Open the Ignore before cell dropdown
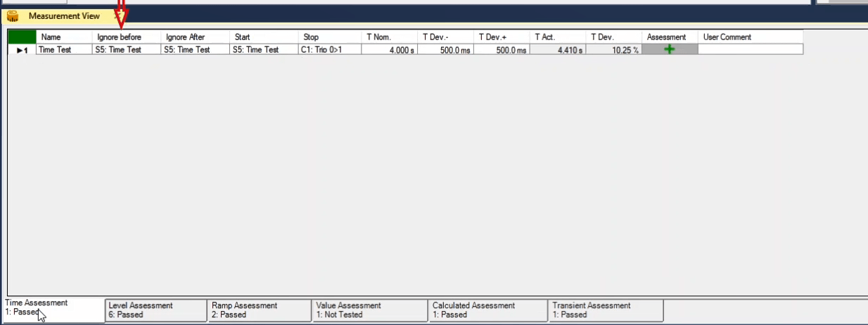The height and width of the screenshot is (325, 868). coord(127,50)
